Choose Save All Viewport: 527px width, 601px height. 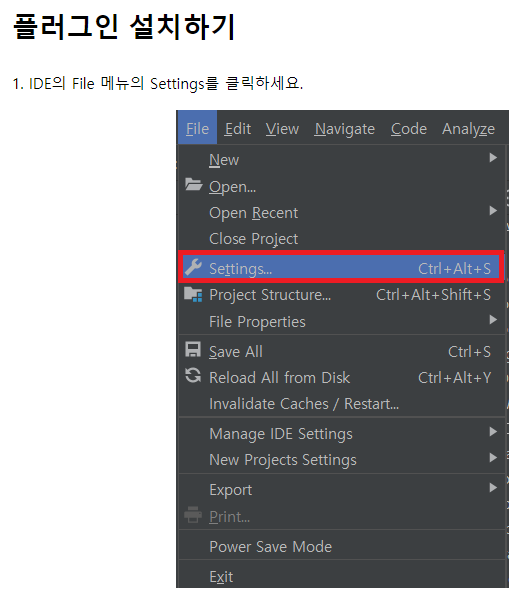[x=341, y=351]
